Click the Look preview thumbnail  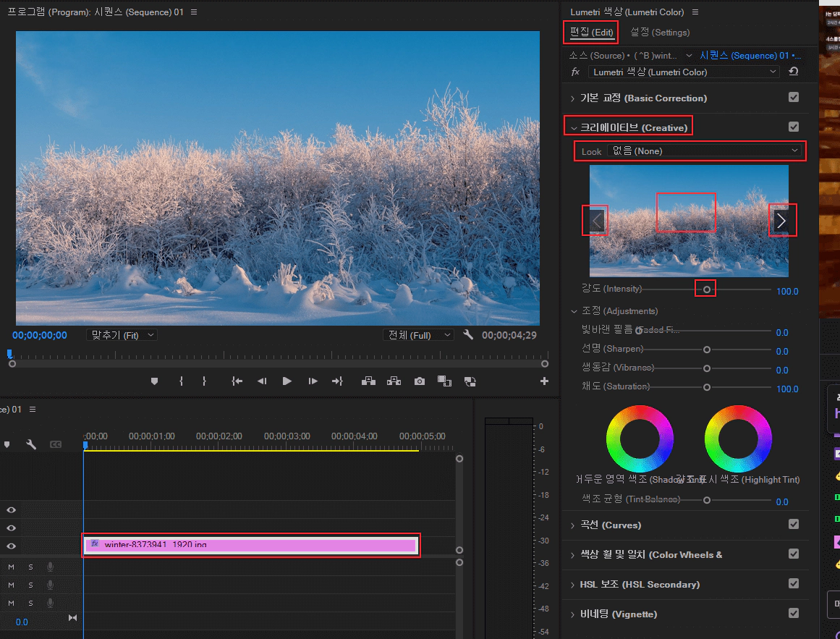tap(689, 221)
